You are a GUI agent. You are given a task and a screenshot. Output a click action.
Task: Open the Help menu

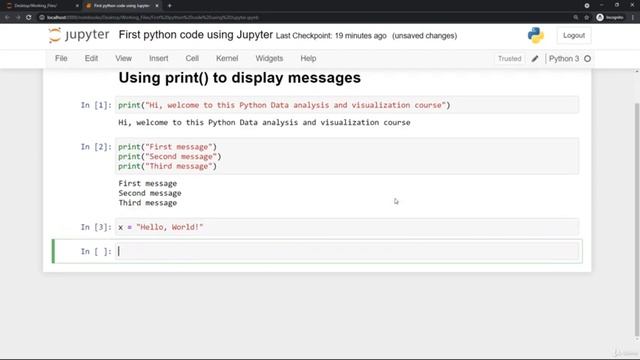[x=308, y=58]
